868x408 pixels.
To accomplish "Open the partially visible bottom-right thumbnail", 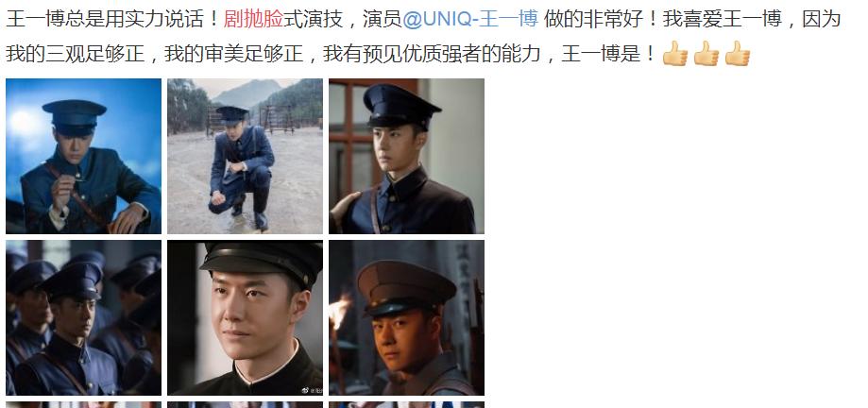I will click(x=406, y=404).
